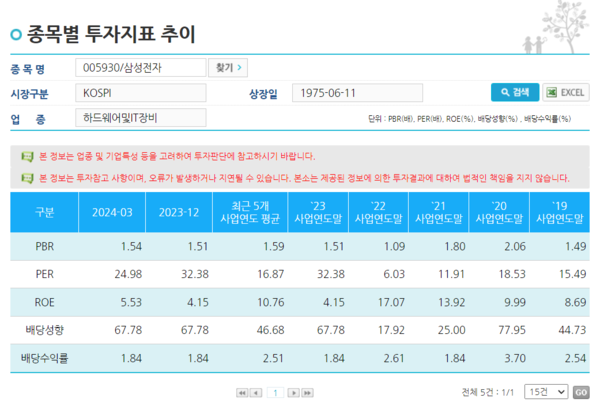This screenshot has width=600, height=406.
Task: Go to the next page icon
Action: (293, 393)
